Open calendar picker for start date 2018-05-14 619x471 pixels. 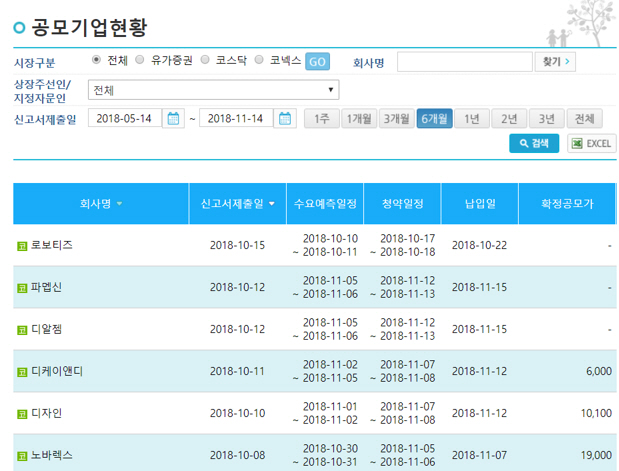point(173,118)
